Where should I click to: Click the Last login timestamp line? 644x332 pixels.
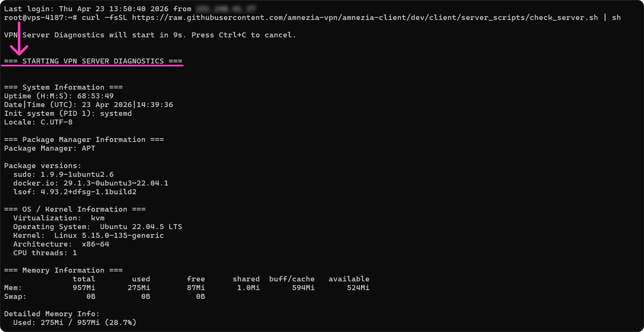click(x=98, y=9)
